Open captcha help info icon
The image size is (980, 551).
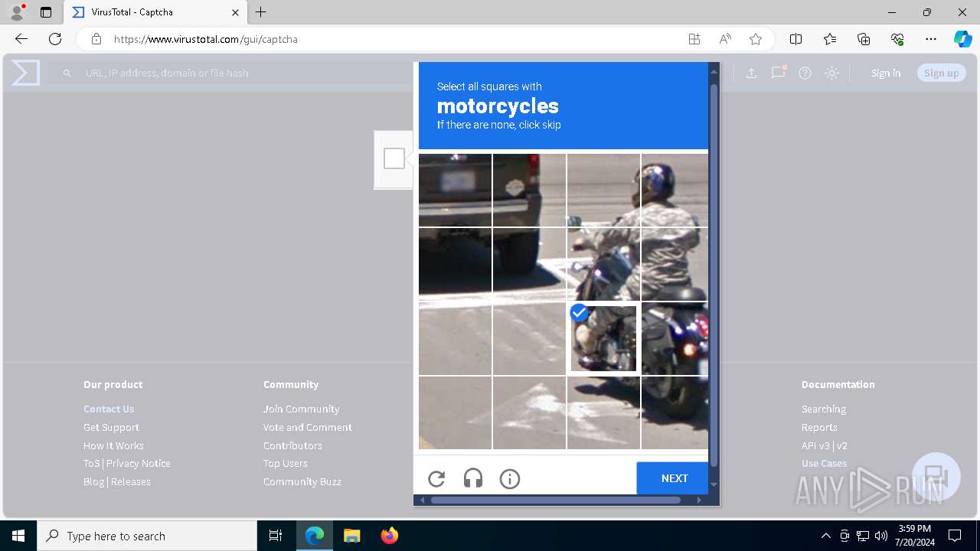[x=510, y=479]
